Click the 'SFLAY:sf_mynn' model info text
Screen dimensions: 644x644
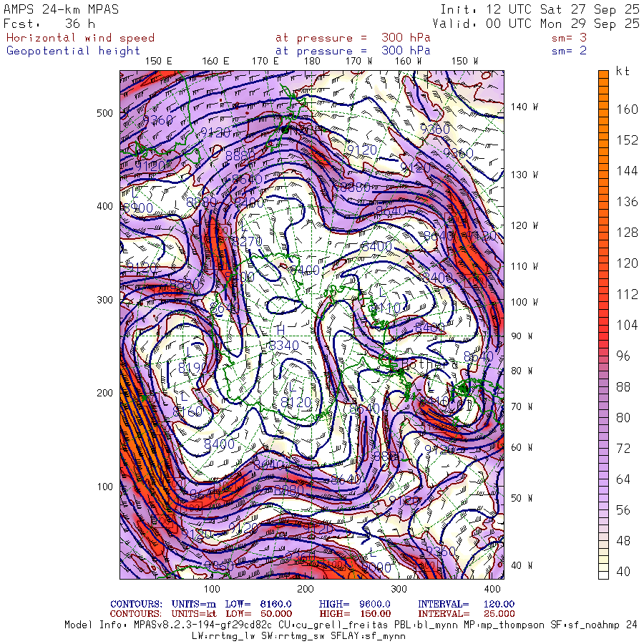pos(368,636)
